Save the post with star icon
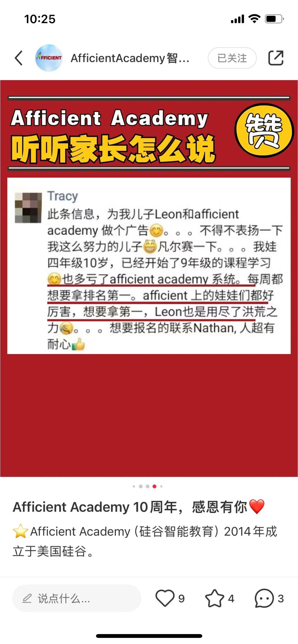This screenshot has height=644, width=298. [x=215, y=598]
